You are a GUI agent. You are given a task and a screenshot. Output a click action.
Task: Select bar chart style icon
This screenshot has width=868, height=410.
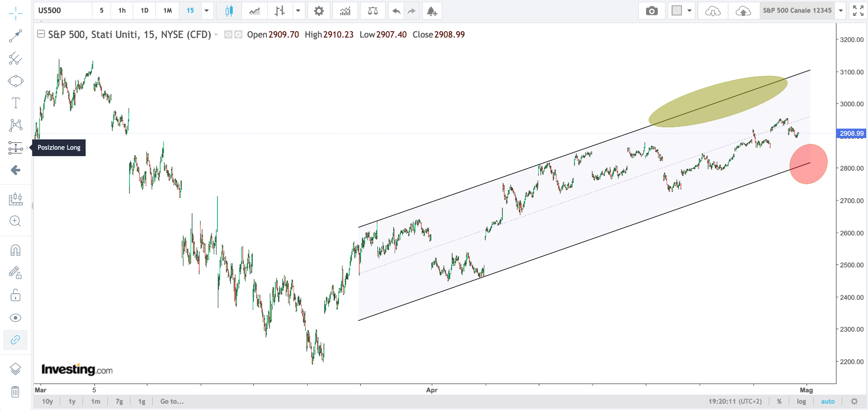(x=280, y=10)
